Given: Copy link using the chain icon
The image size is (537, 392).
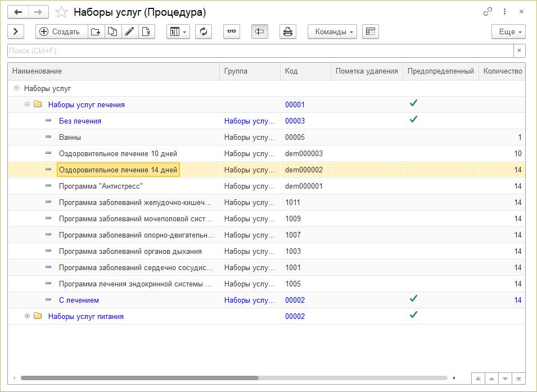Looking at the screenshot, I should click(x=488, y=12).
